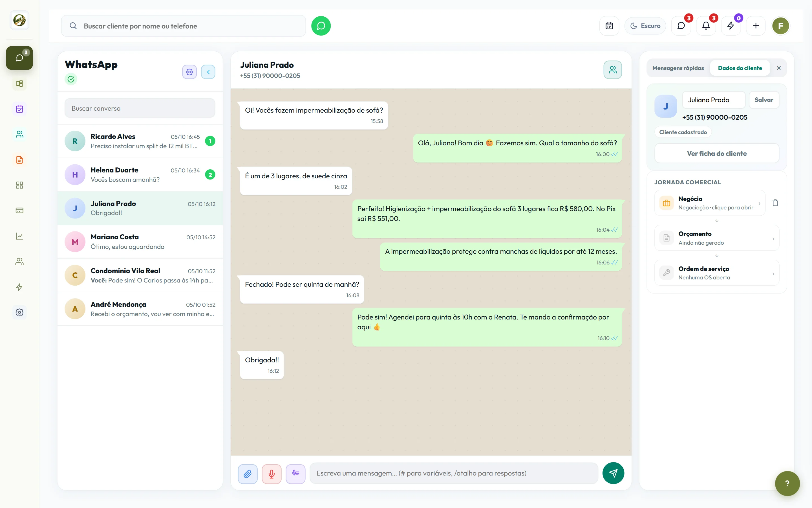Edit the Juliana Prado name field
The image size is (812, 508).
point(714,100)
